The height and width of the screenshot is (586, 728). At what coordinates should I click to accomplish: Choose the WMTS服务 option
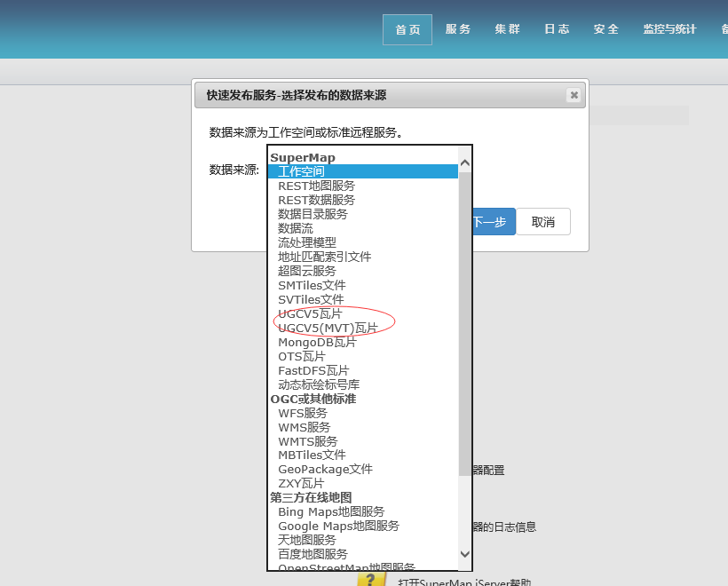pyautogui.click(x=363, y=441)
